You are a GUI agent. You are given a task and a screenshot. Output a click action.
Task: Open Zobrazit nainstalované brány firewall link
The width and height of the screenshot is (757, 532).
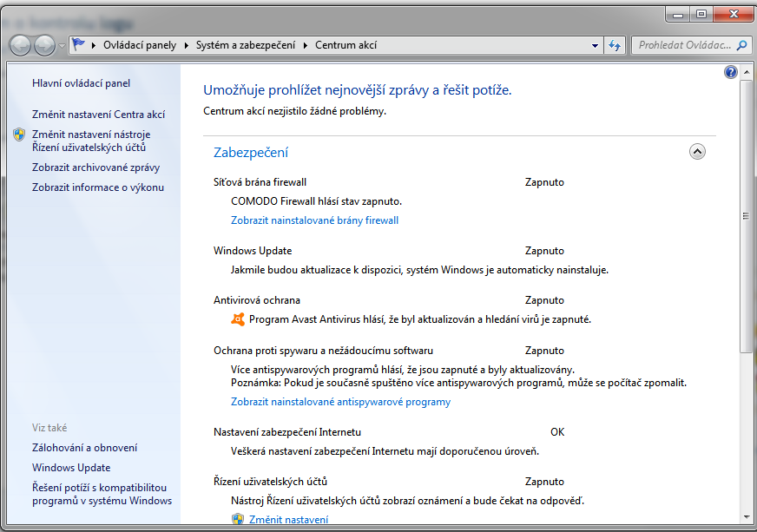click(x=314, y=220)
